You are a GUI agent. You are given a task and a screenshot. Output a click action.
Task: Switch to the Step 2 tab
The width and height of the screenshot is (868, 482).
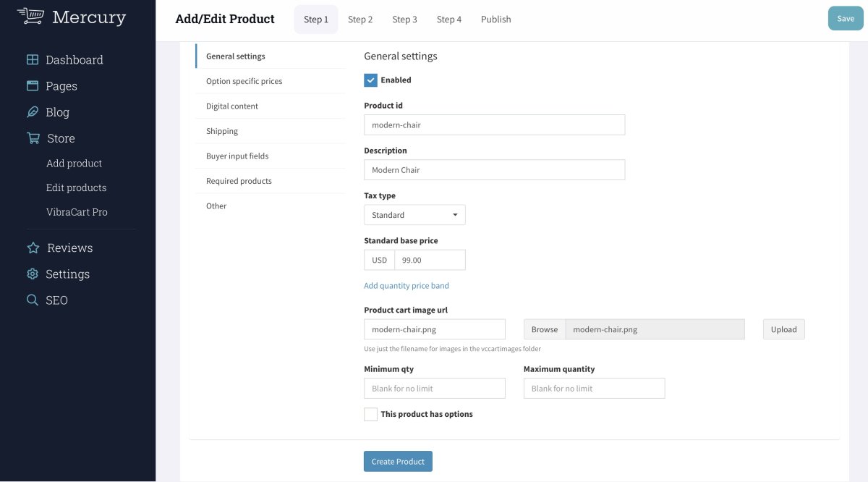(360, 20)
